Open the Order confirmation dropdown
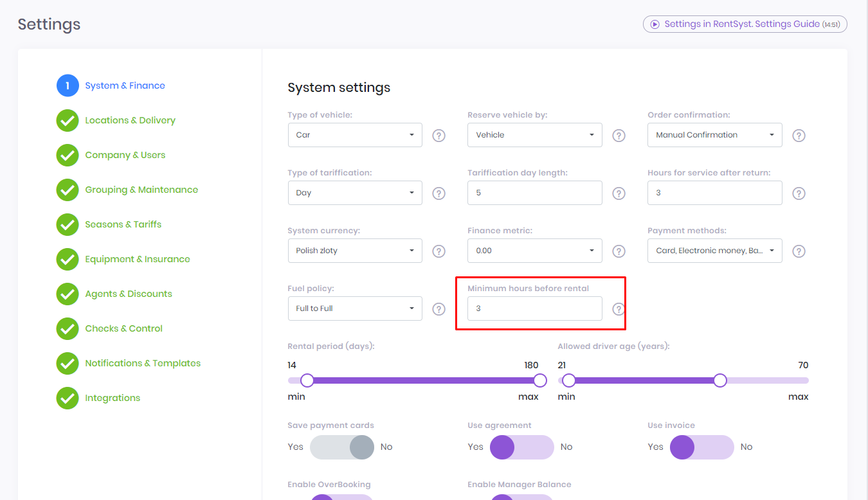Image resolution: width=868 pixels, height=500 pixels. [x=715, y=135]
